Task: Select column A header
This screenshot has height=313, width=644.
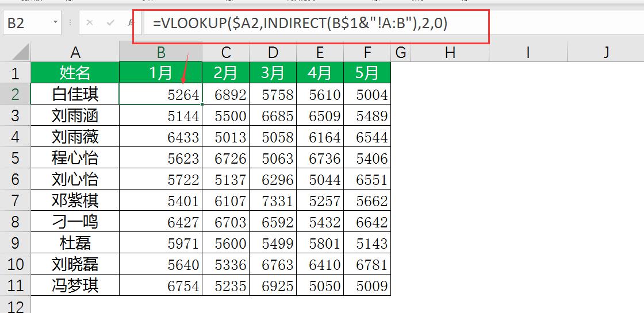Action: (75, 52)
